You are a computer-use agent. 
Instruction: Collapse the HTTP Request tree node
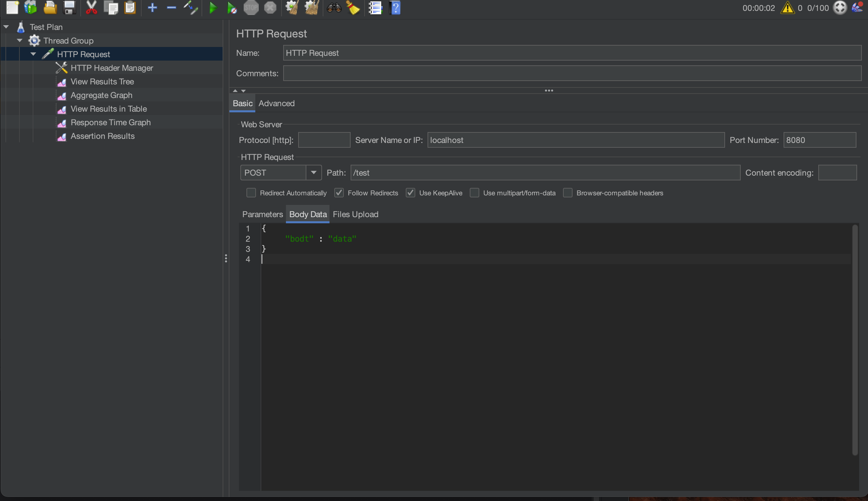[33, 54]
